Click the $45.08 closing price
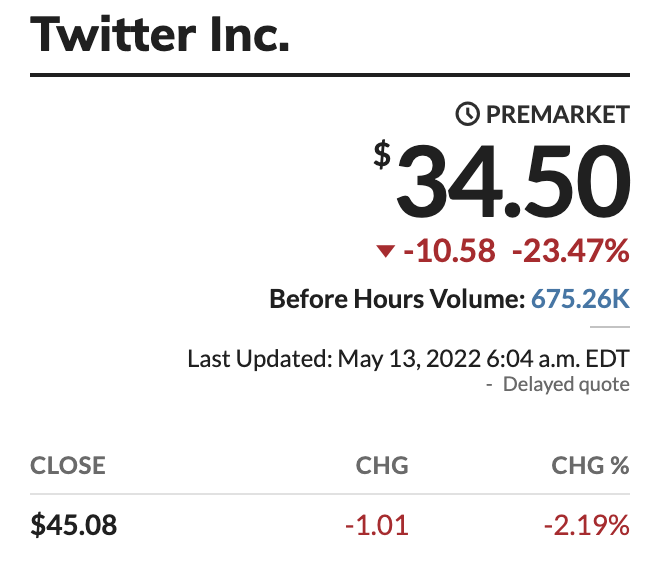 click(x=74, y=525)
